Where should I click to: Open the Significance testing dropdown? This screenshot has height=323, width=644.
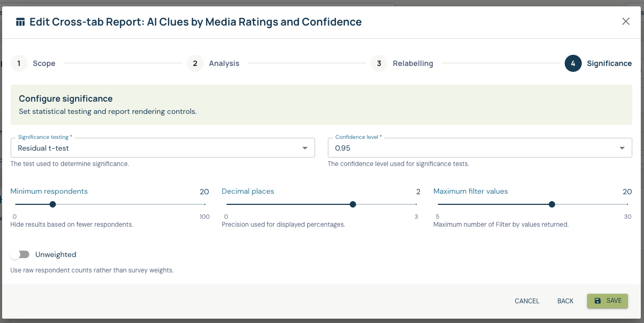pos(163,148)
